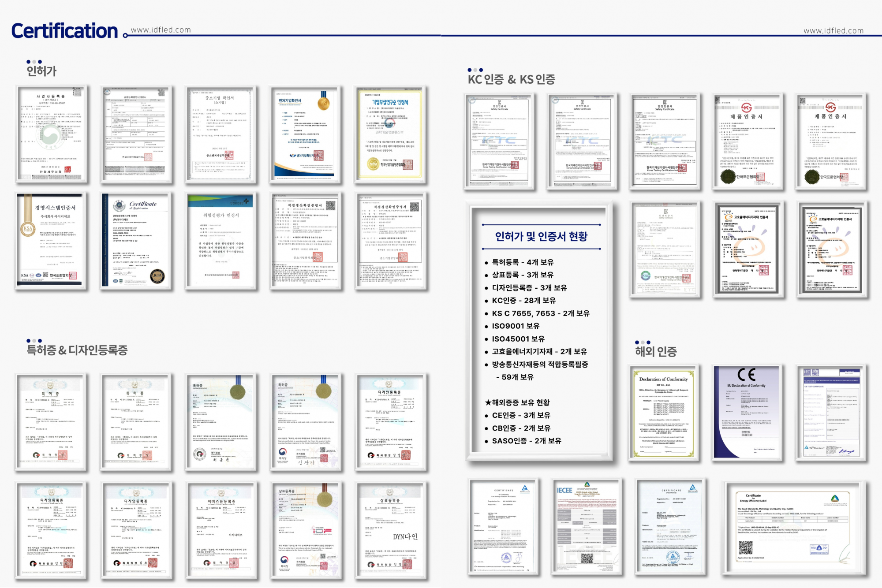Click the TÜV Rheinland triangle logo on CB Test Certificate
The width and height of the screenshot is (882, 588).
coord(806,447)
